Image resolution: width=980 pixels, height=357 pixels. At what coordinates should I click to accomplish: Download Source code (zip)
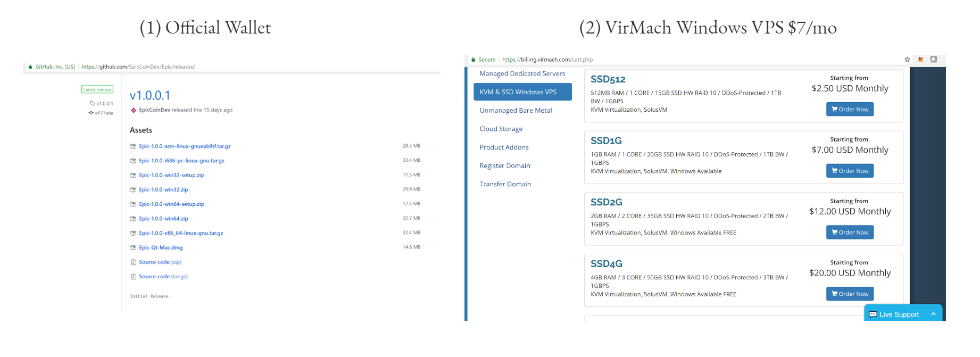(160, 262)
